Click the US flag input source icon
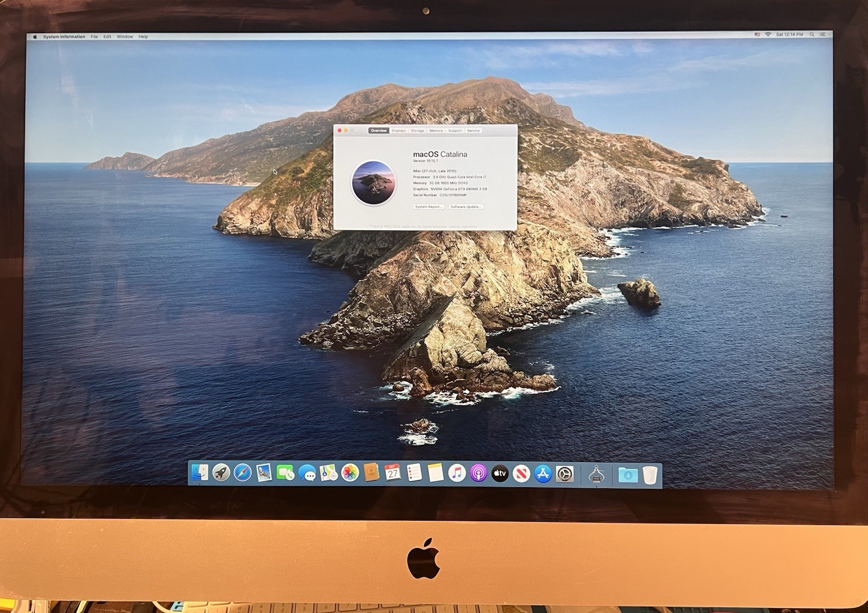 [x=757, y=34]
